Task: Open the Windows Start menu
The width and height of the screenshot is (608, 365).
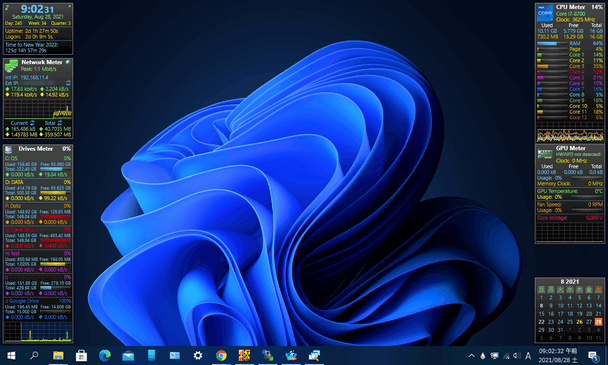Action: 11,355
